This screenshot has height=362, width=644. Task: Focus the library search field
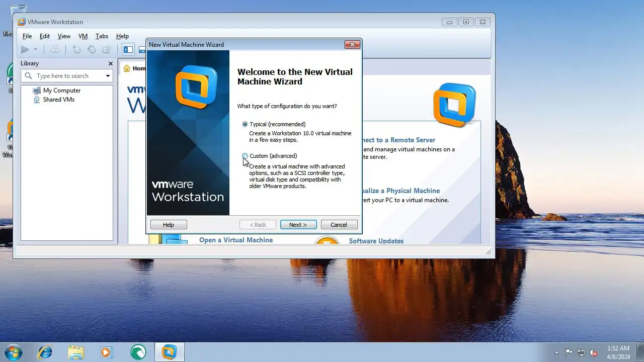(x=66, y=76)
